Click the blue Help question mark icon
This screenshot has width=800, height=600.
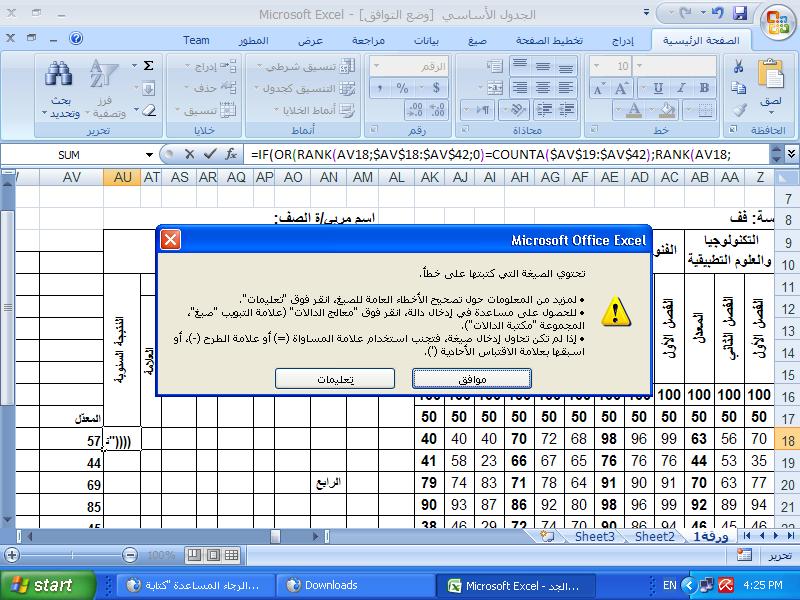[76, 38]
